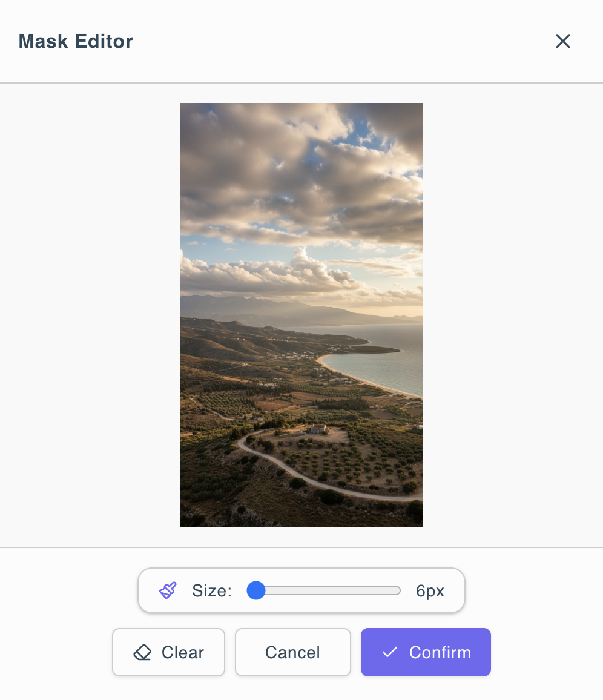Click the eraser icon in Clear button

click(x=142, y=652)
